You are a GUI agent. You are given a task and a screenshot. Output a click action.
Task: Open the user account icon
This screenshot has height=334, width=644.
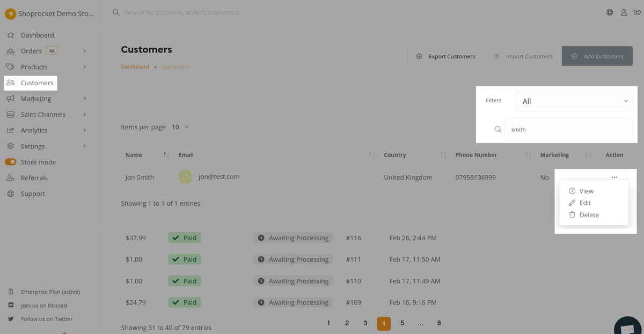(624, 12)
